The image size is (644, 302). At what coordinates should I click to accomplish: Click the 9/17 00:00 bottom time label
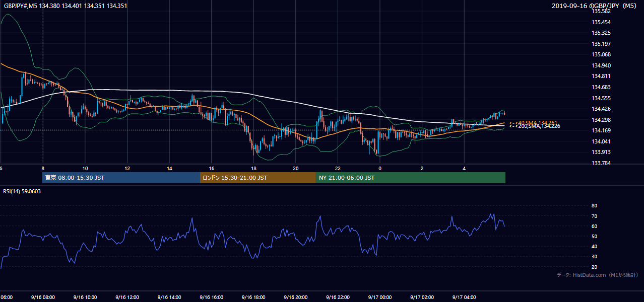(x=379, y=297)
